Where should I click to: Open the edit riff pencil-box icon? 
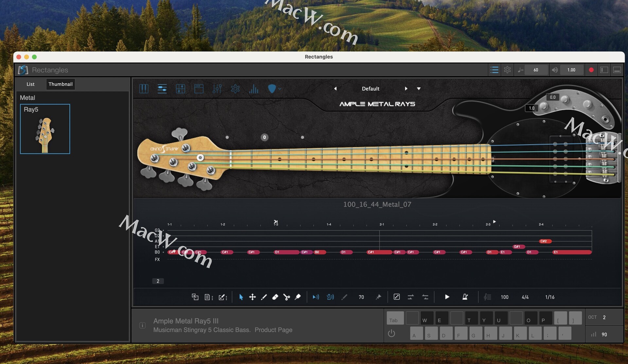223,297
